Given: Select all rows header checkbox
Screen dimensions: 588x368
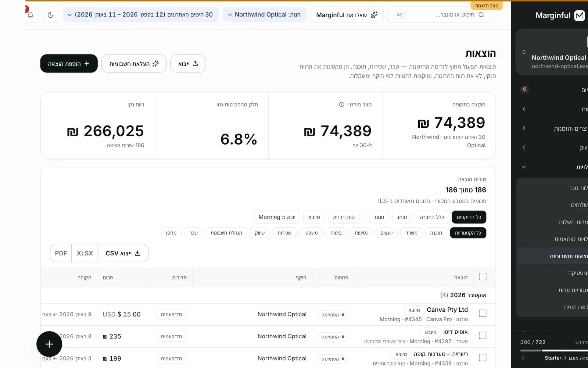Looking at the screenshot, I should (x=483, y=276).
